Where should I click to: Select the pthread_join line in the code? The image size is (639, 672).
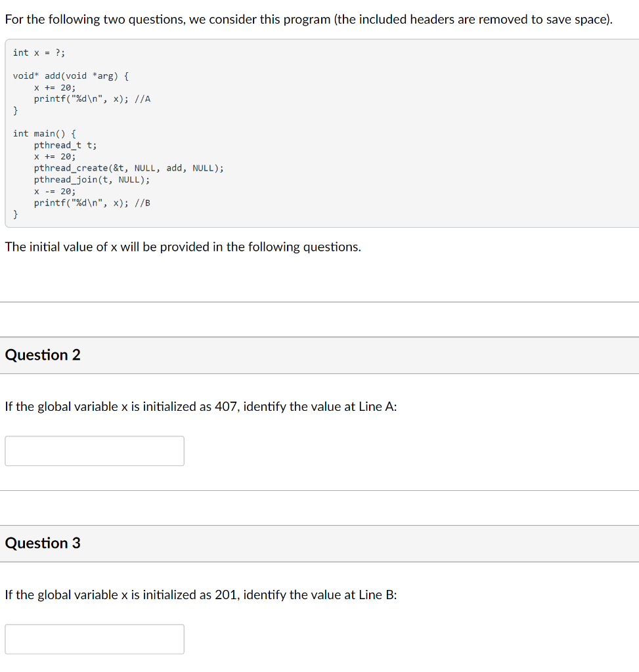click(92, 179)
